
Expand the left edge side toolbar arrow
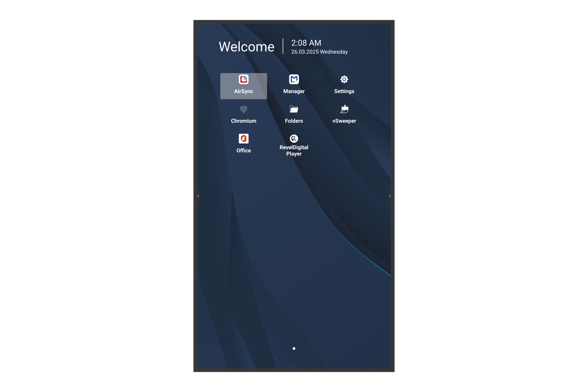[198, 196]
